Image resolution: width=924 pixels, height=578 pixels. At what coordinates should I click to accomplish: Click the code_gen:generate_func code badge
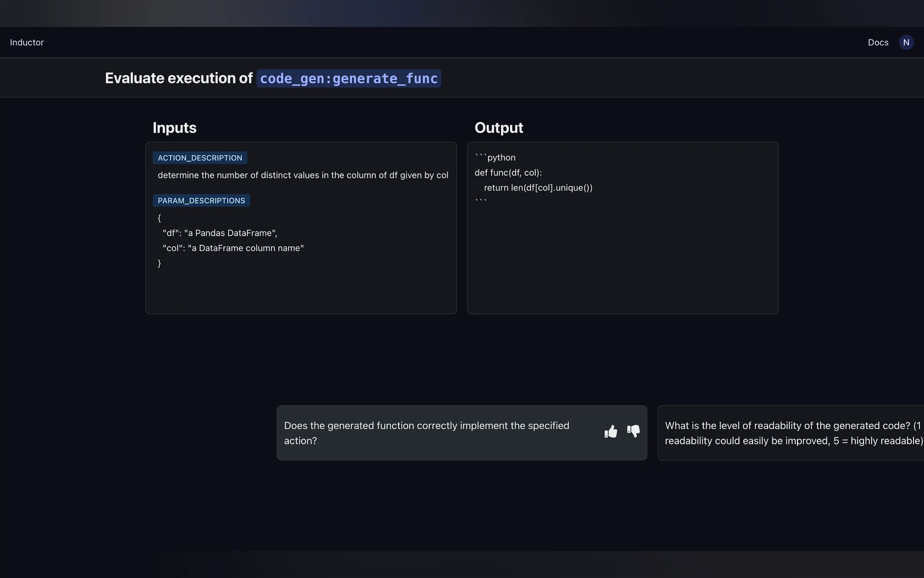349,78
